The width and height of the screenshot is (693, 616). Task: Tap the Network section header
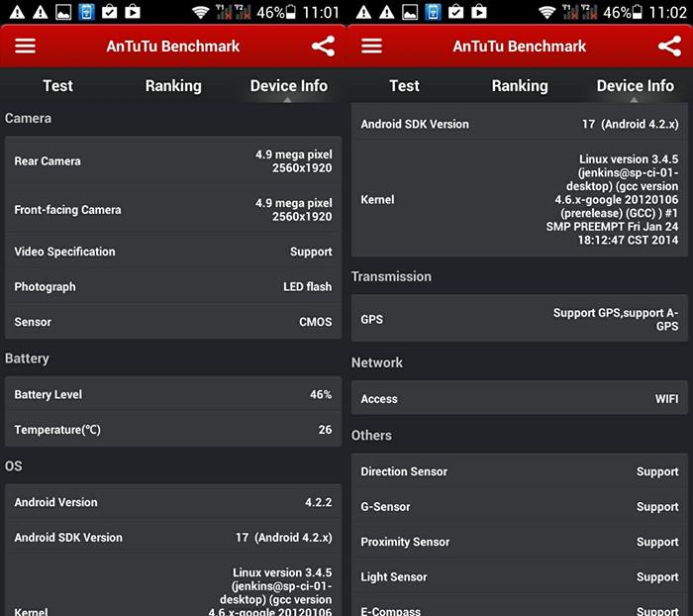click(x=377, y=362)
